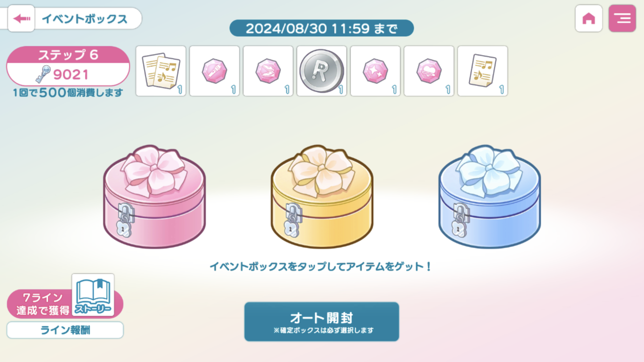Open the blue event box
Image resolution: width=644 pixels, height=362 pixels.
click(x=490, y=196)
